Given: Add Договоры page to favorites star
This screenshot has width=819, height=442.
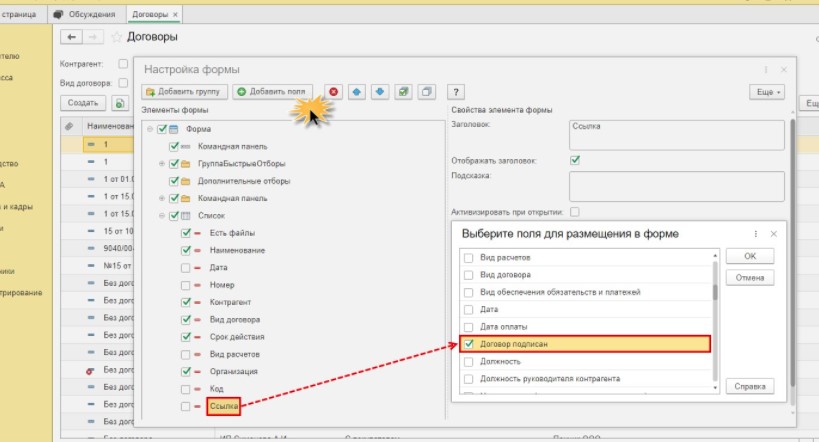Looking at the screenshot, I should click(116, 37).
